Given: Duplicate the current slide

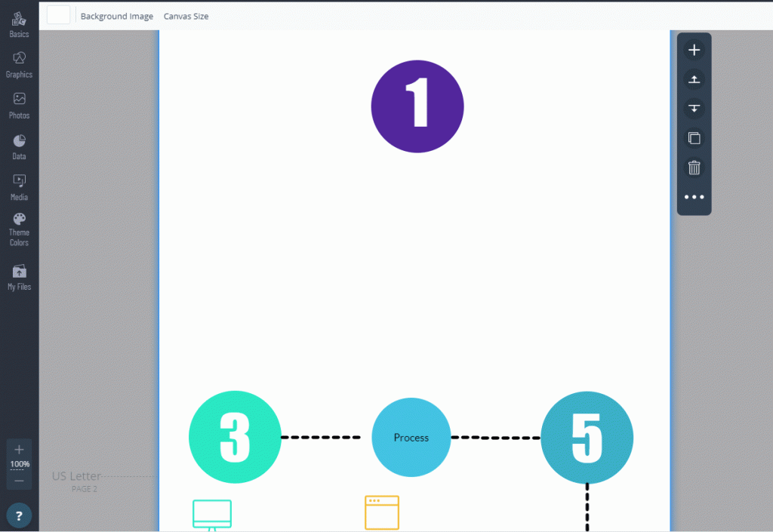Looking at the screenshot, I should pos(694,138).
